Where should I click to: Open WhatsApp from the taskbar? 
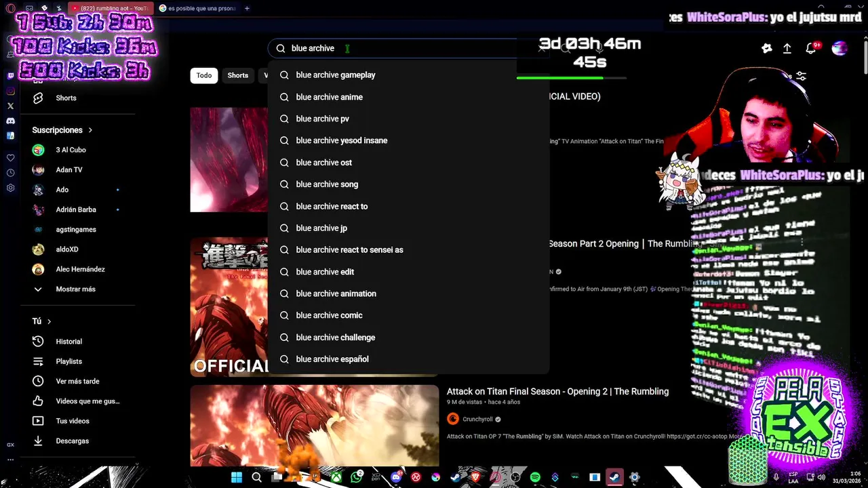(x=357, y=477)
